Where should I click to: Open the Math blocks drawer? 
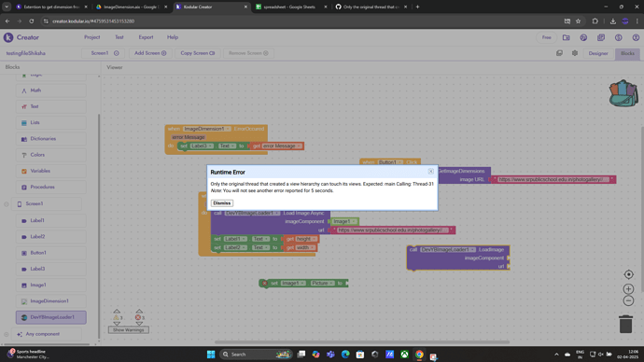[51, 90]
